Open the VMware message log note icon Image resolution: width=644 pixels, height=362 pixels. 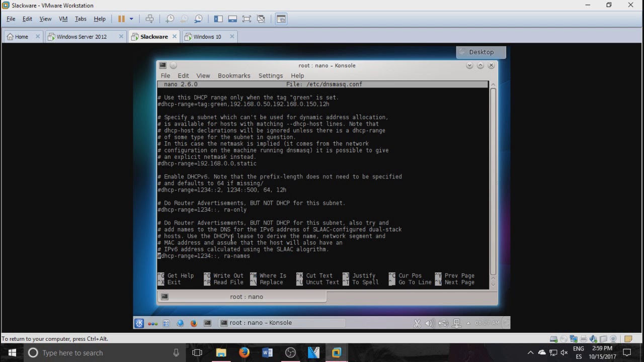point(628,339)
